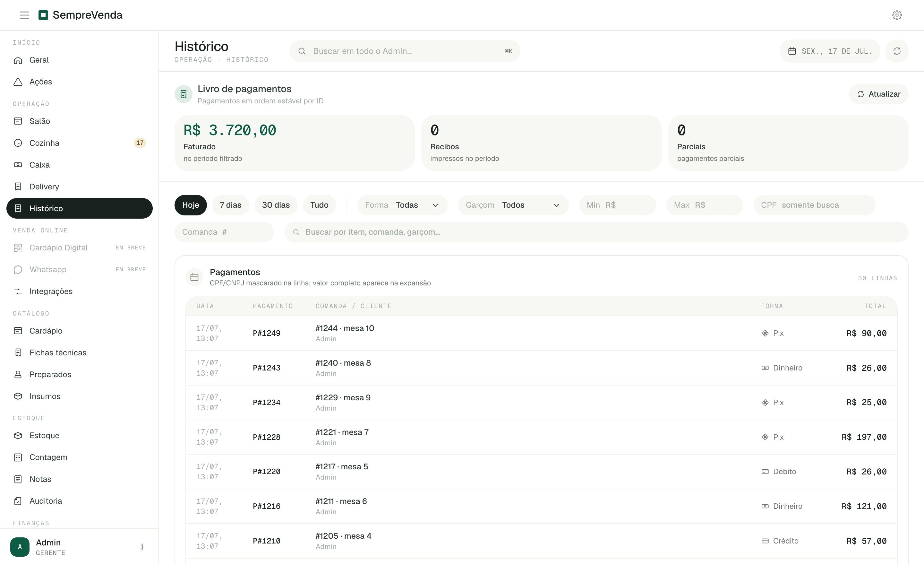Click the Livro de pagamentos receipt icon

coord(184,94)
